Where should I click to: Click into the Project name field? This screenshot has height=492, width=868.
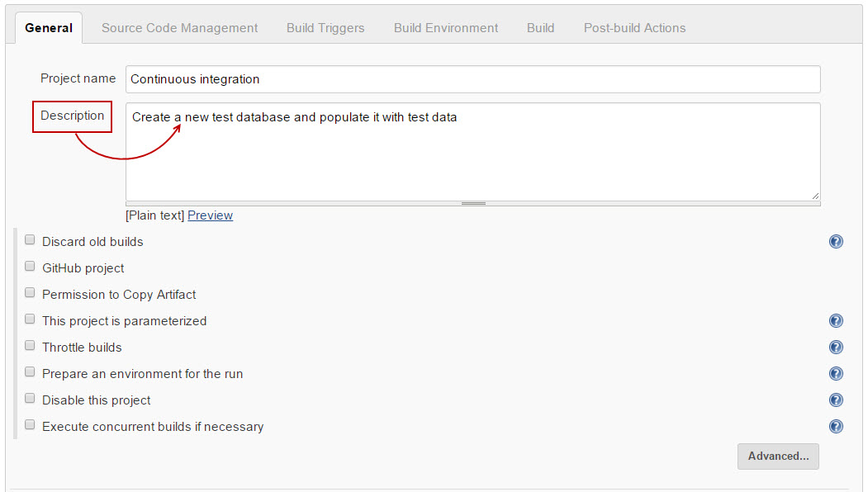pos(472,79)
